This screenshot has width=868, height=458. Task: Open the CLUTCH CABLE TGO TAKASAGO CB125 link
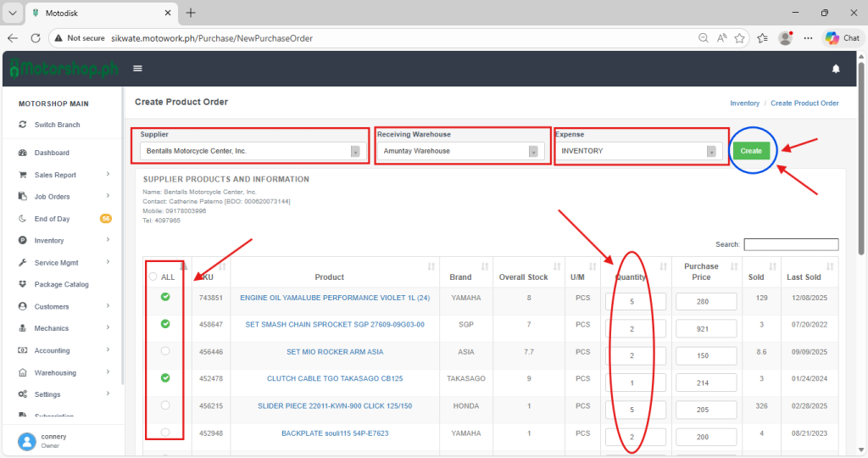[x=335, y=379]
